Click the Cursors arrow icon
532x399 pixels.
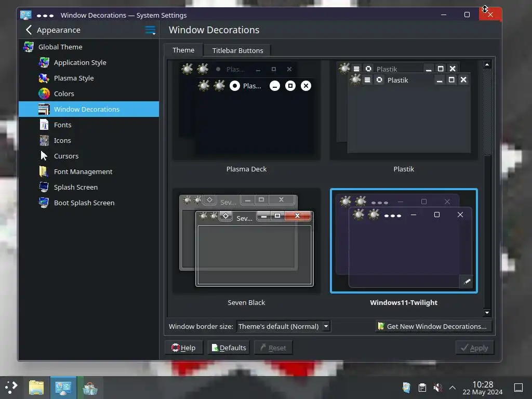(x=44, y=156)
